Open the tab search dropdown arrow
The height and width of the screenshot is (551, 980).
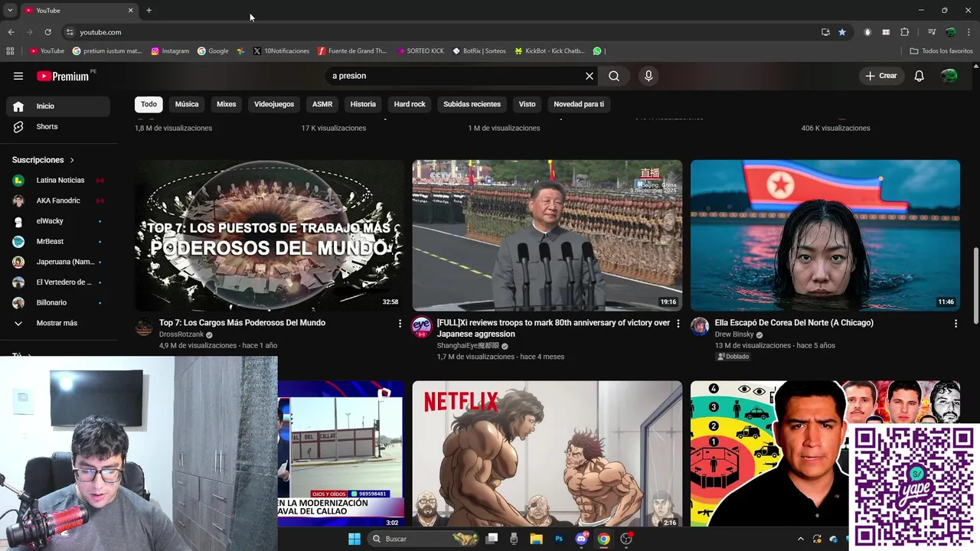[x=10, y=10]
